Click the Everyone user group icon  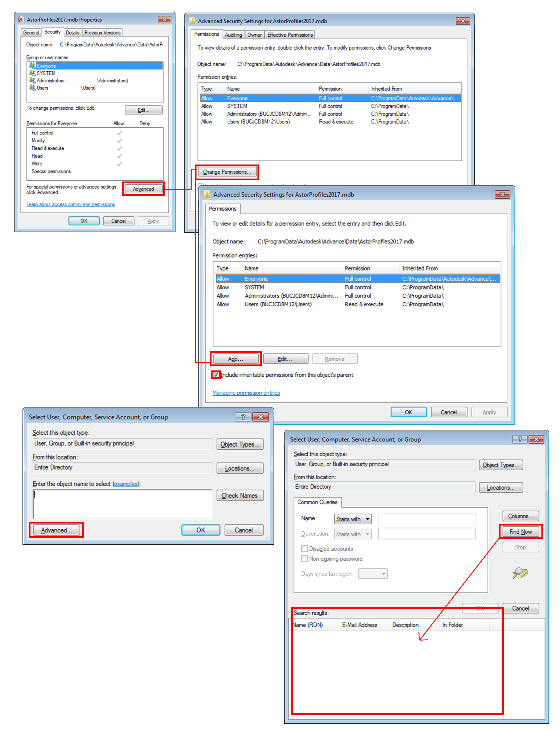tap(32, 65)
